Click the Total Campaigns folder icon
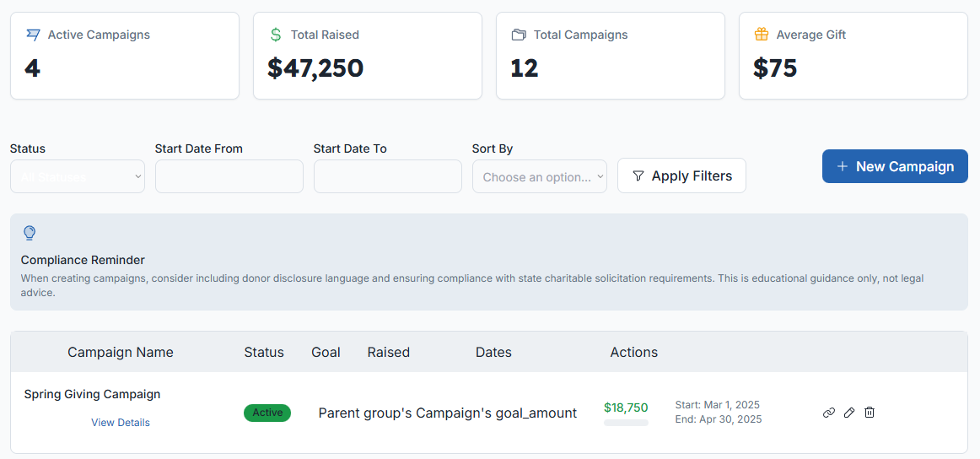This screenshot has height=459, width=980. click(x=519, y=35)
